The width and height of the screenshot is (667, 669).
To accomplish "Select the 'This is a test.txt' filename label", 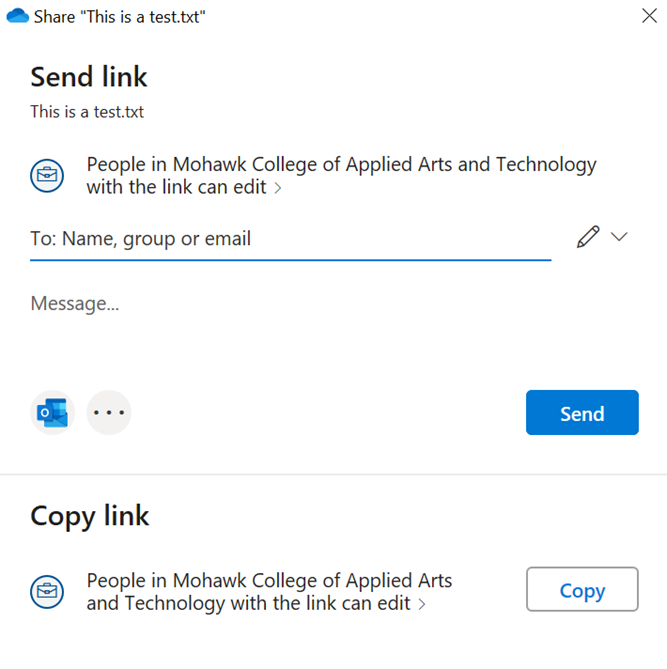I will coord(87,112).
